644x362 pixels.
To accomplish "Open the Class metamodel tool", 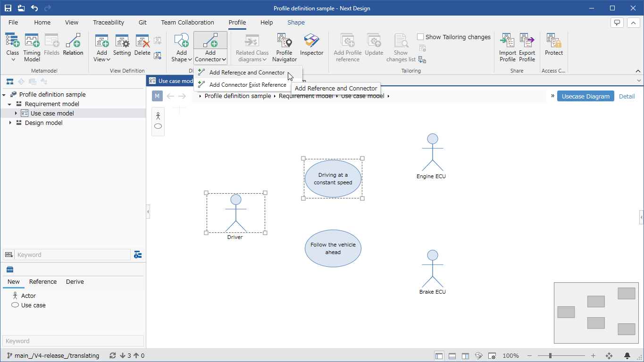I will [13, 48].
